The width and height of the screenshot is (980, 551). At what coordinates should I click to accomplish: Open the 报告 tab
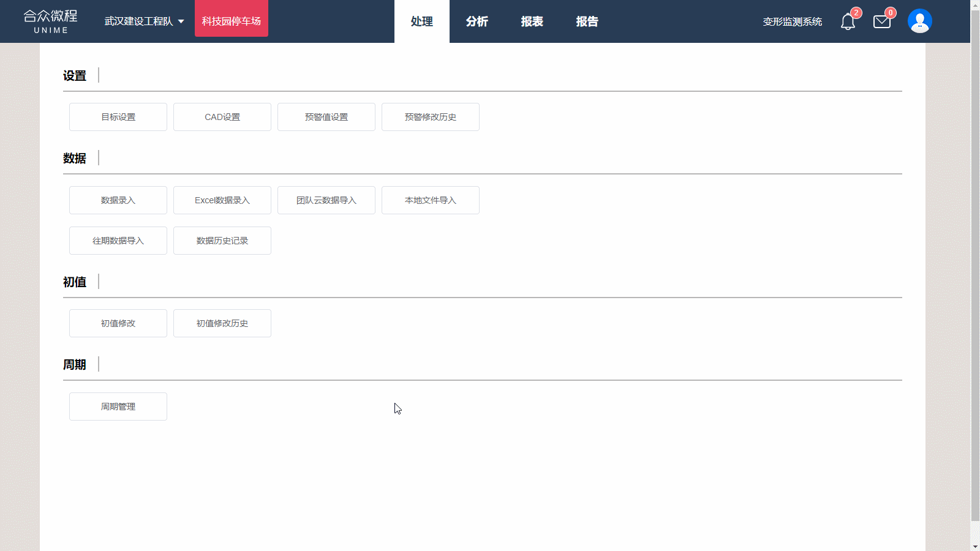587,21
